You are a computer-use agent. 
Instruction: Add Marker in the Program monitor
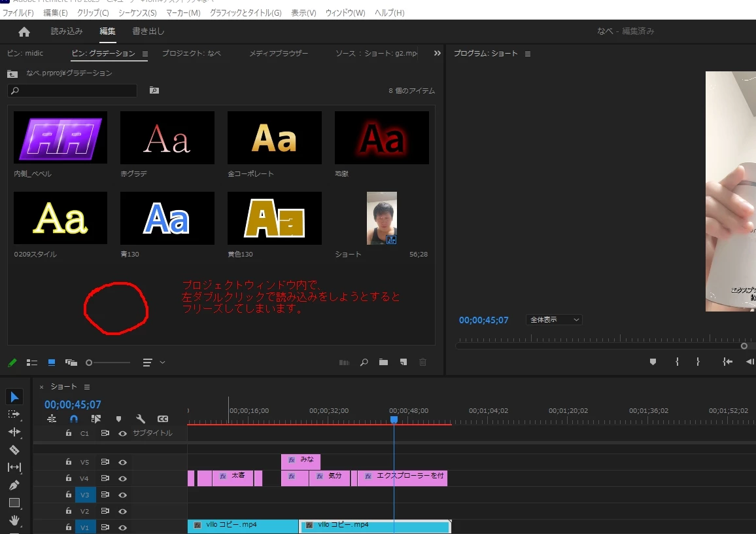tap(653, 362)
